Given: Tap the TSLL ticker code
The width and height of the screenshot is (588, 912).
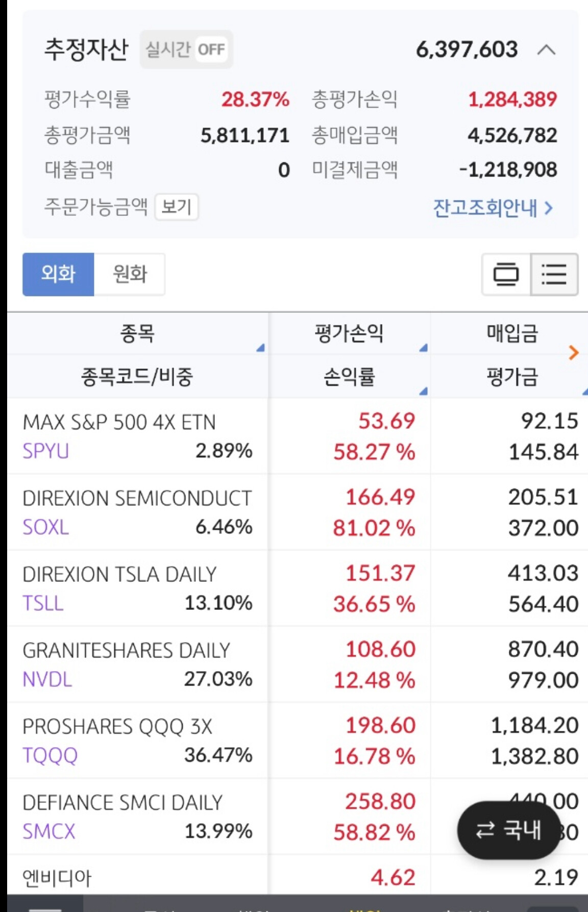Looking at the screenshot, I should [x=43, y=603].
